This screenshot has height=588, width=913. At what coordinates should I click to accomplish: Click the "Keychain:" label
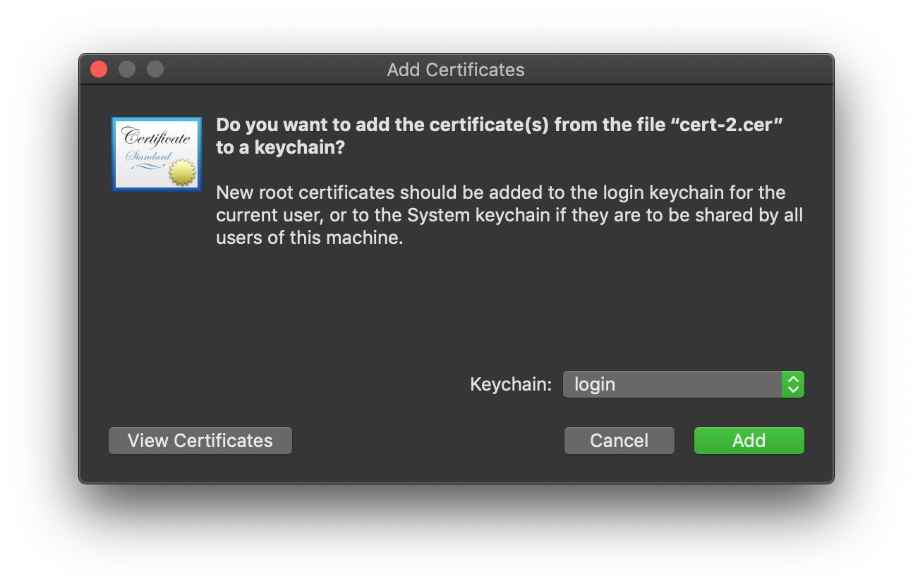(511, 384)
